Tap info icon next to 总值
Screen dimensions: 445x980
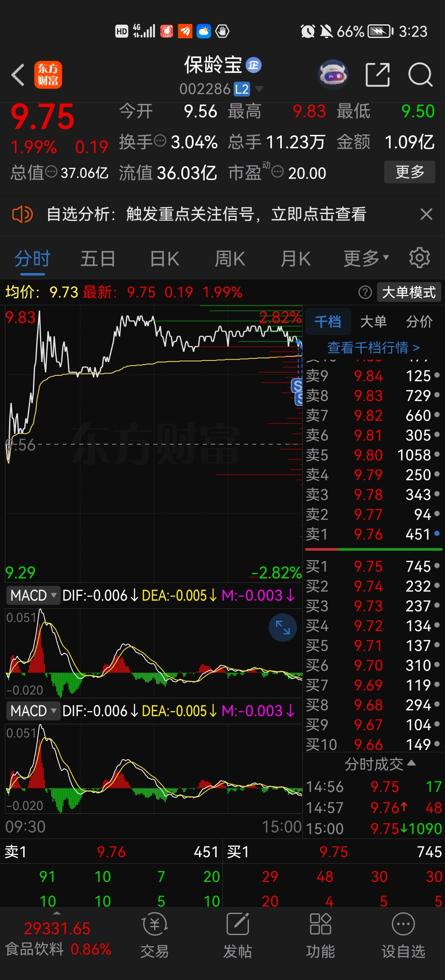pos(52,171)
